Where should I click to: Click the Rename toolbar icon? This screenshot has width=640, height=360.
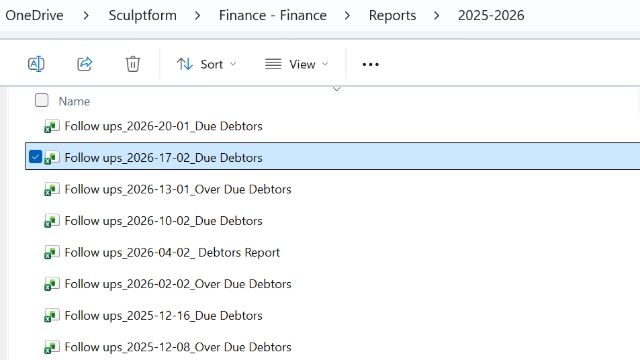click(36, 64)
